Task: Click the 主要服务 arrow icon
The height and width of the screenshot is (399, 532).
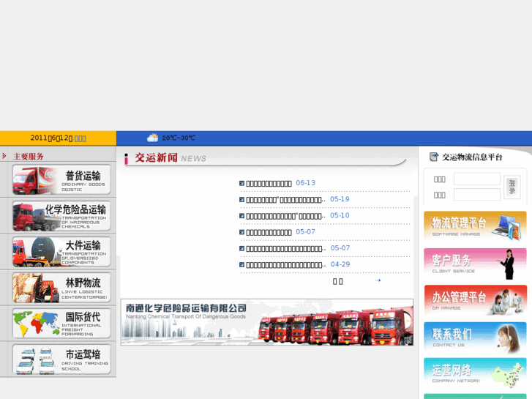Action: (x=4, y=156)
